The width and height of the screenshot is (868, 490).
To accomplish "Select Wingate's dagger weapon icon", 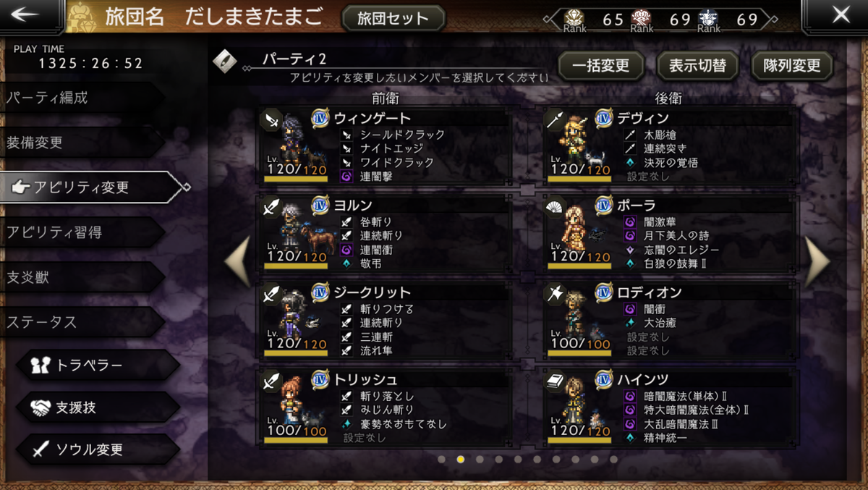I will (271, 119).
